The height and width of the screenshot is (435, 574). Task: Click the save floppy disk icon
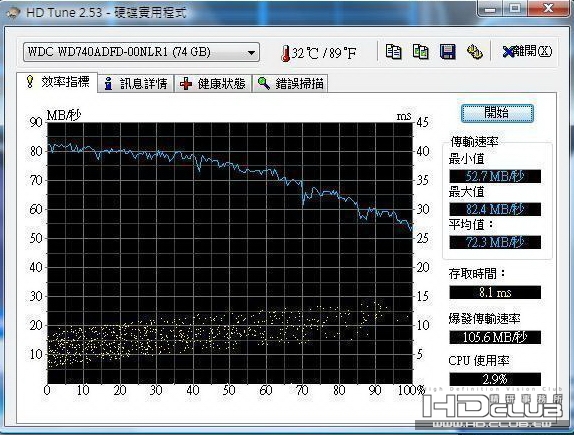(x=447, y=52)
